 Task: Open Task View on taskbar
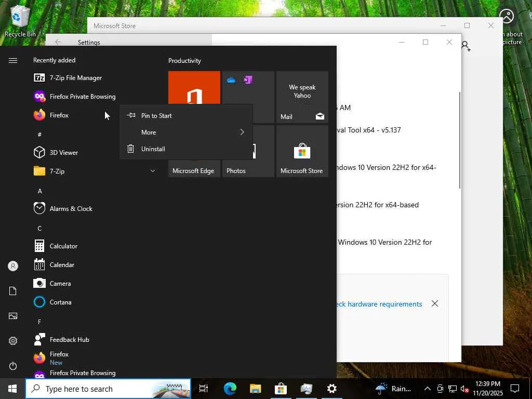[x=204, y=389]
